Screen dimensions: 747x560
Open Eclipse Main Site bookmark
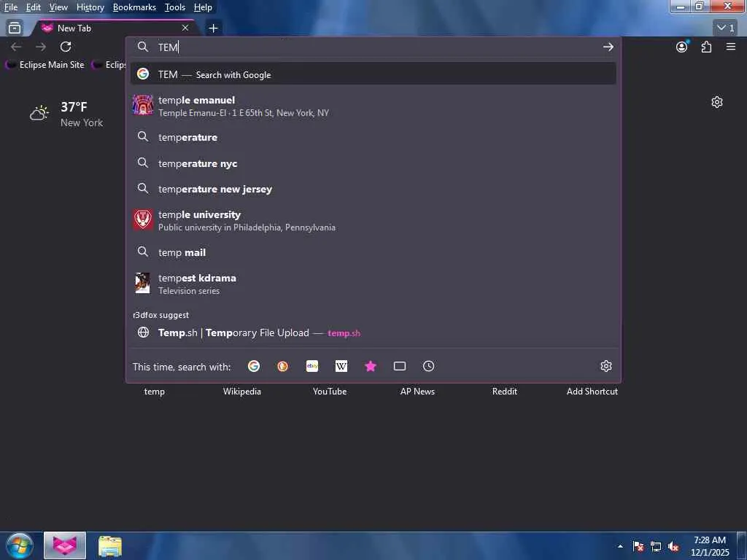[45, 65]
